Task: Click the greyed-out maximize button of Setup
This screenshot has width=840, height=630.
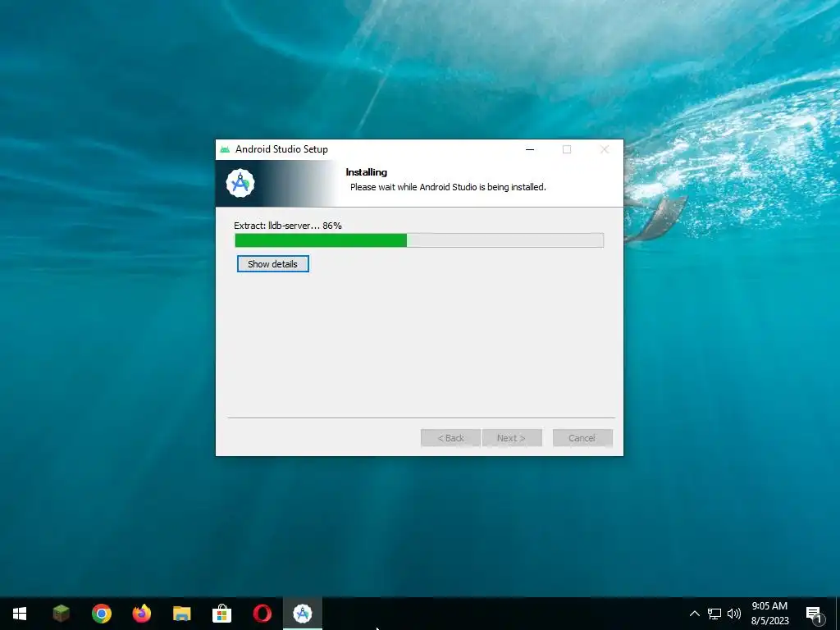Action: tap(567, 149)
